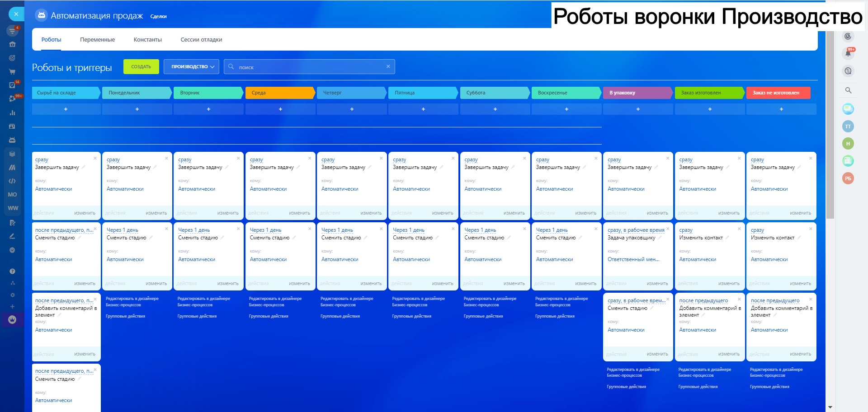
Task: Open the bank building icon in left sidebar
Action: [13, 44]
